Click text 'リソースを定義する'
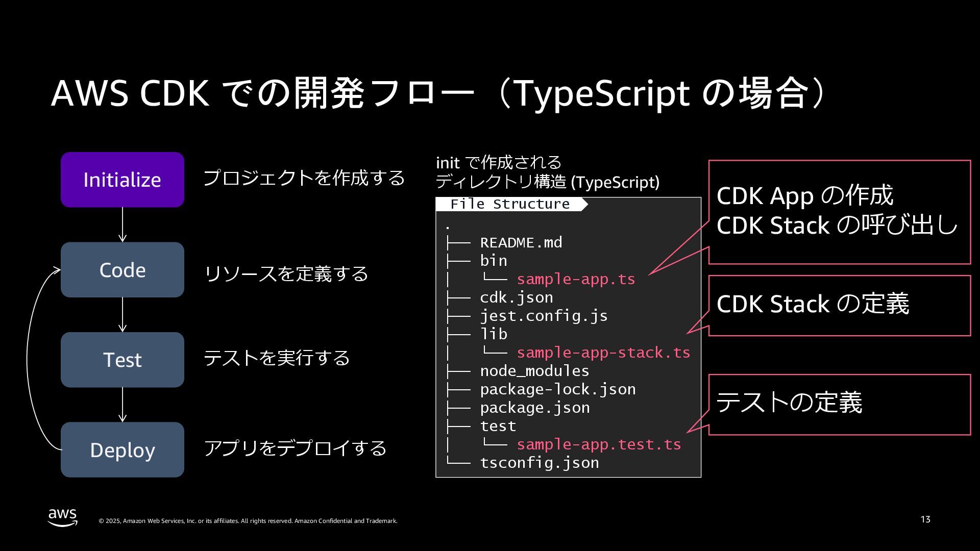This screenshot has width=980, height=551. (x=286, y=274)
